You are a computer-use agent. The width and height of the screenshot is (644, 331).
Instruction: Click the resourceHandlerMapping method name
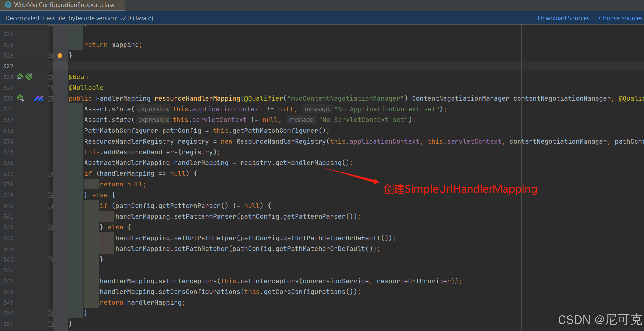(197, 98)
